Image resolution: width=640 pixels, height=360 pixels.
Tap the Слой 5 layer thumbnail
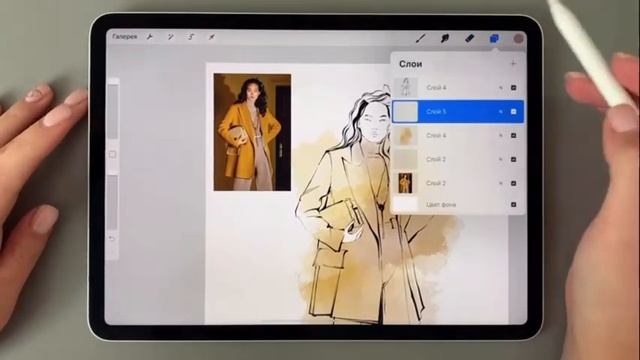[x=406, y=111]
